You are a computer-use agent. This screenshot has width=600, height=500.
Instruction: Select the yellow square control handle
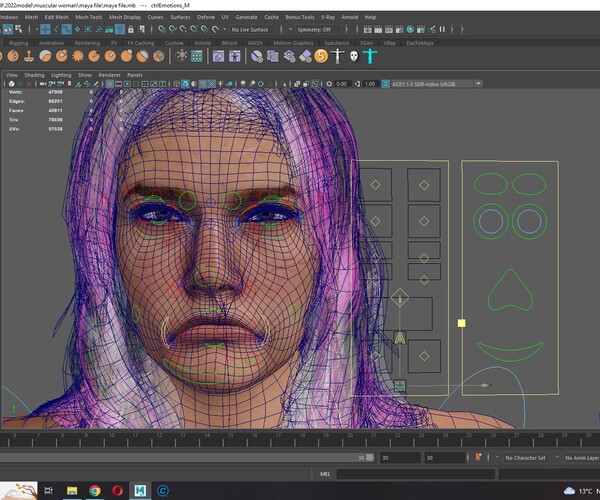pyautogui.click(x=462, y=323)
